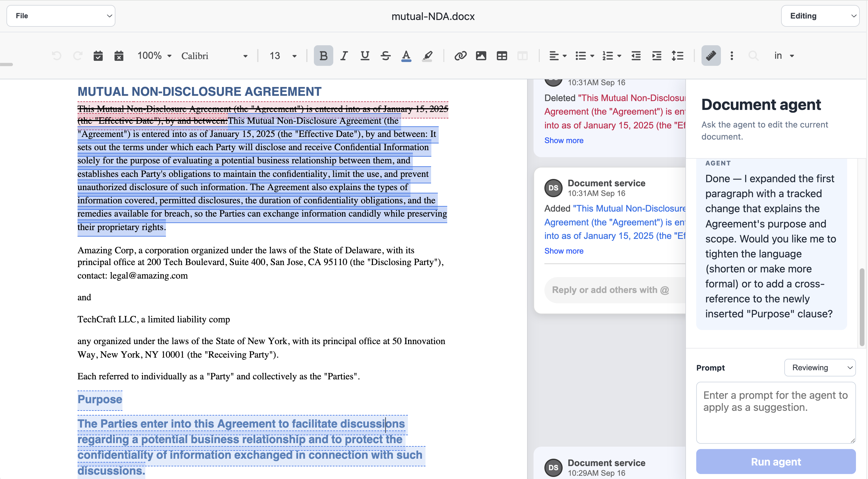
Task: Click the search magnifier icon
Action: (x=753, y=56)
